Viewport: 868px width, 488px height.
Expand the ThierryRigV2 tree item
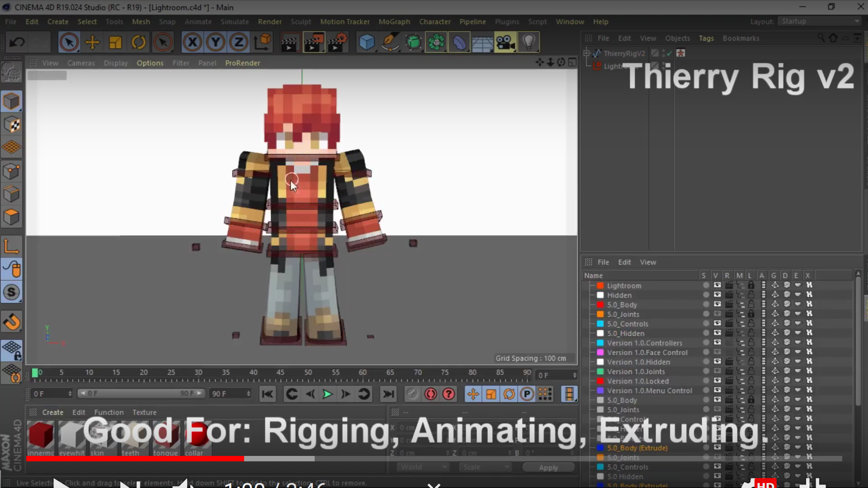click(587, 53)
